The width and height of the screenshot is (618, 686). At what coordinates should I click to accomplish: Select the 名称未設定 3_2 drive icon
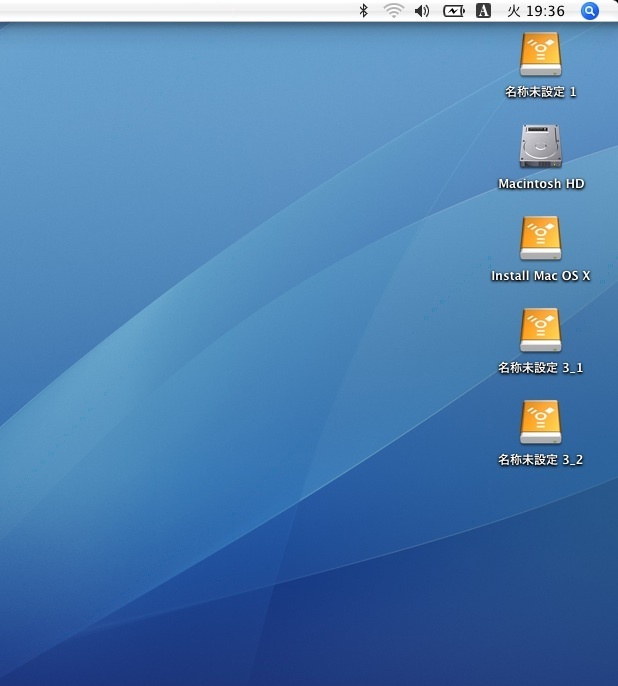tap(541, 423)
